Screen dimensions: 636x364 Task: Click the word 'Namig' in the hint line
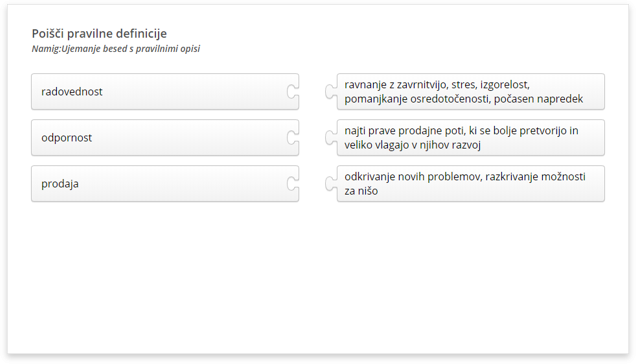click(45, 49)
